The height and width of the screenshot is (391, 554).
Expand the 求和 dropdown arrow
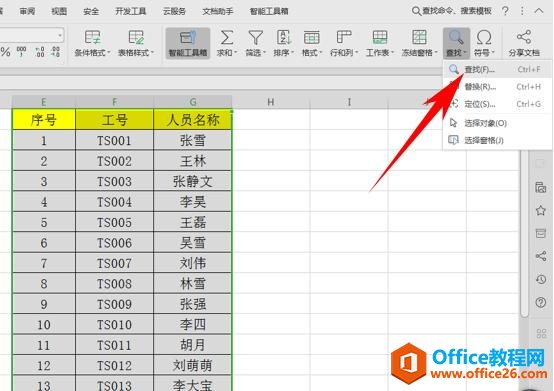click(x=235, y=53)
